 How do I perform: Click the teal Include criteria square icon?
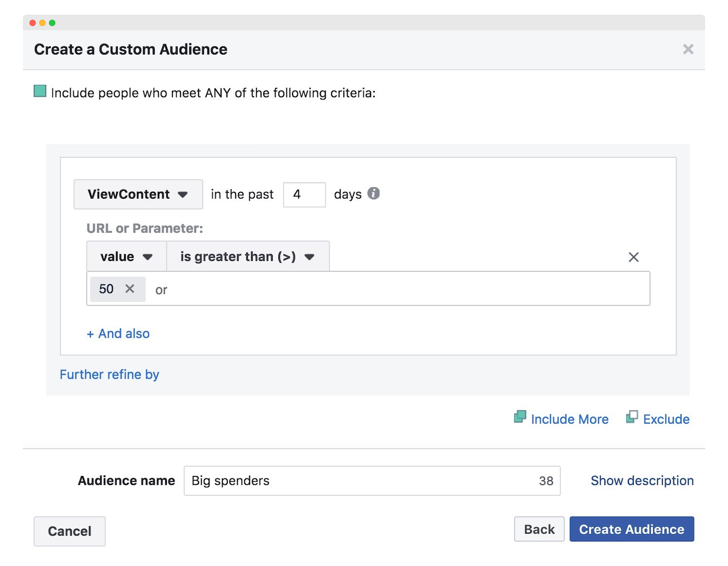(40, 91)
